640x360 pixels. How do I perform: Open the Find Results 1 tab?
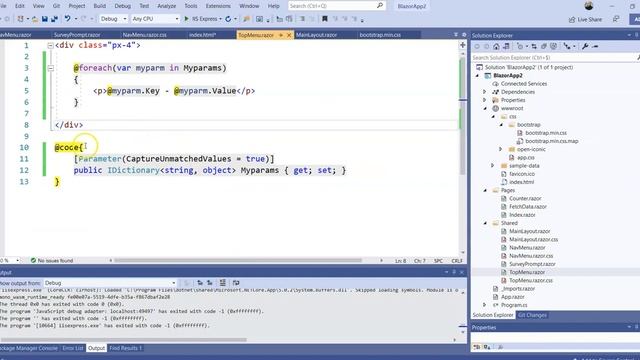point(125,348)
